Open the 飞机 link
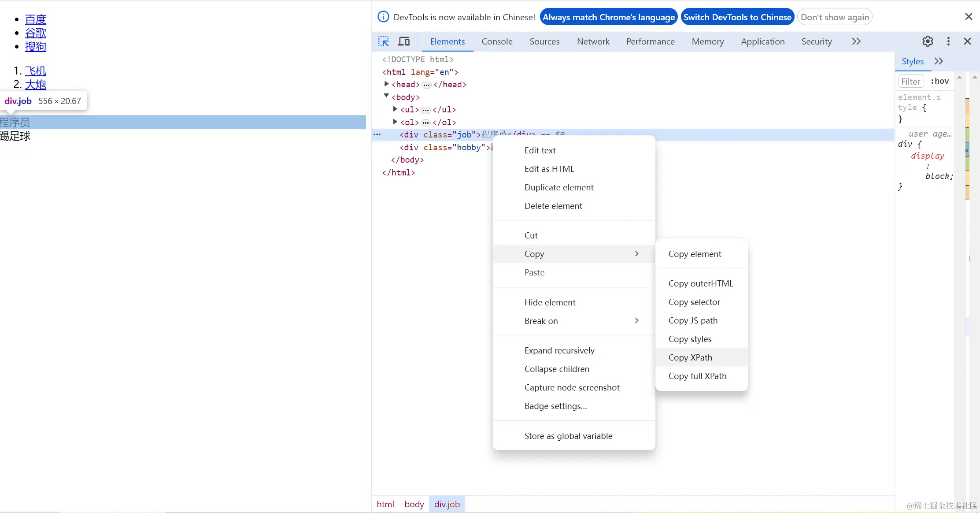Screen dimensions: 980x513 pyautogui.click(x=36, y=71)
